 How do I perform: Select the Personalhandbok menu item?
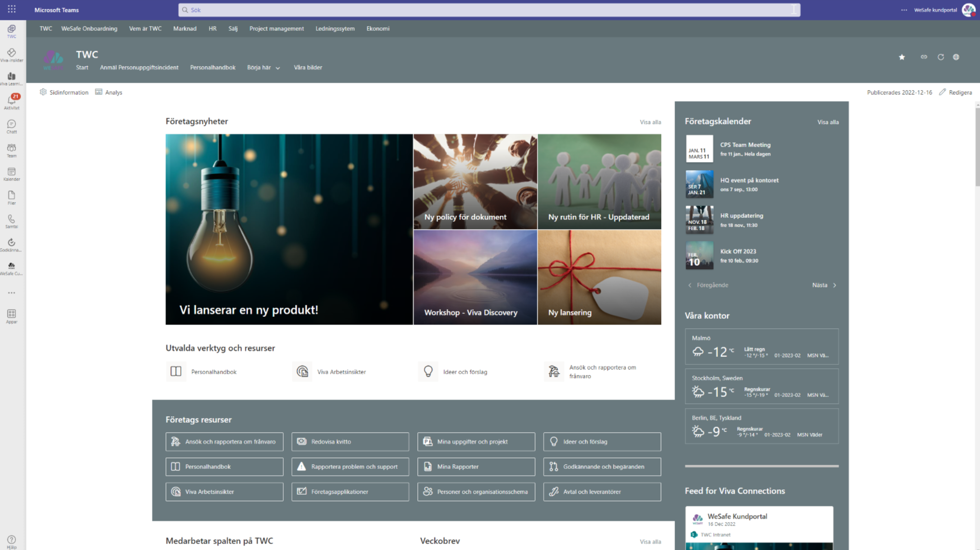(x=213, y=68)
